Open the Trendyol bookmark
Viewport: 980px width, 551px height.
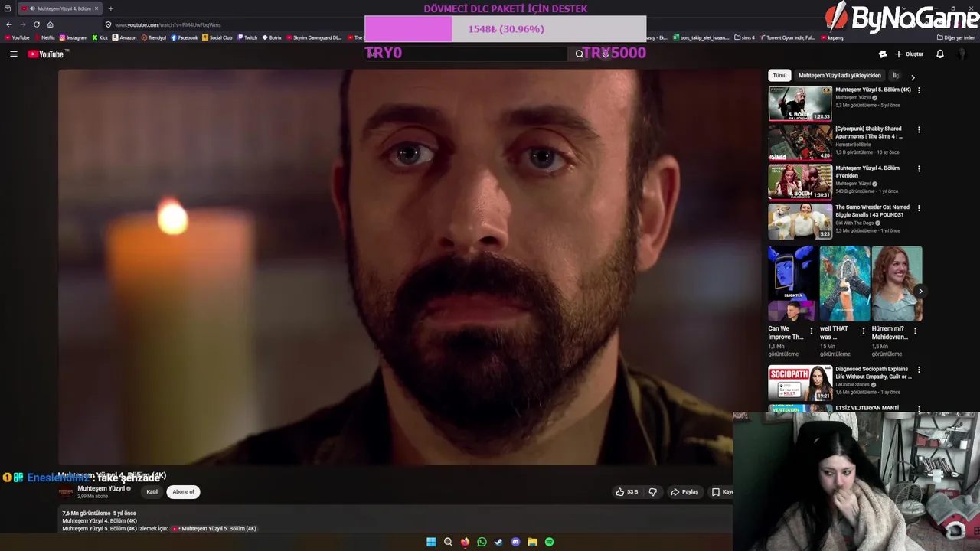click(154, 37)
